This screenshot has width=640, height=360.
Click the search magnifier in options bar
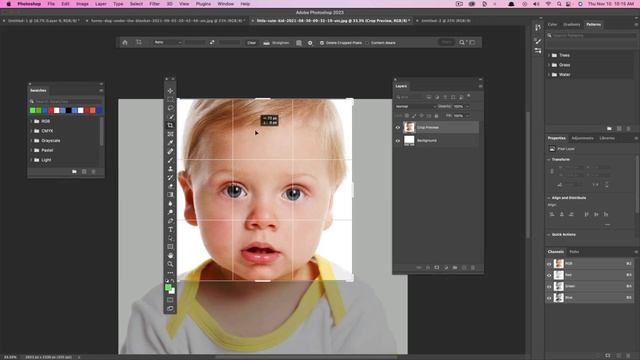[x=462, y=42]
